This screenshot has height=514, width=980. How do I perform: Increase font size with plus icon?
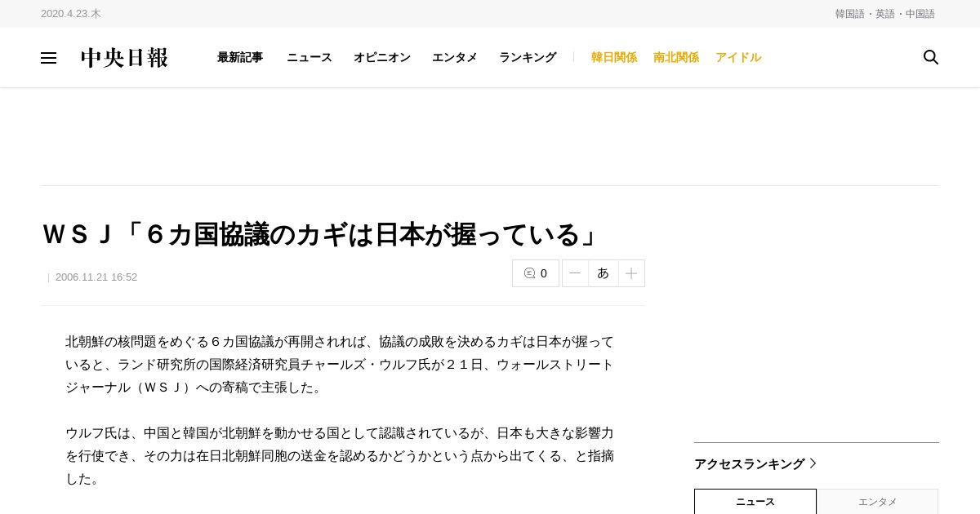pos(631,273)
